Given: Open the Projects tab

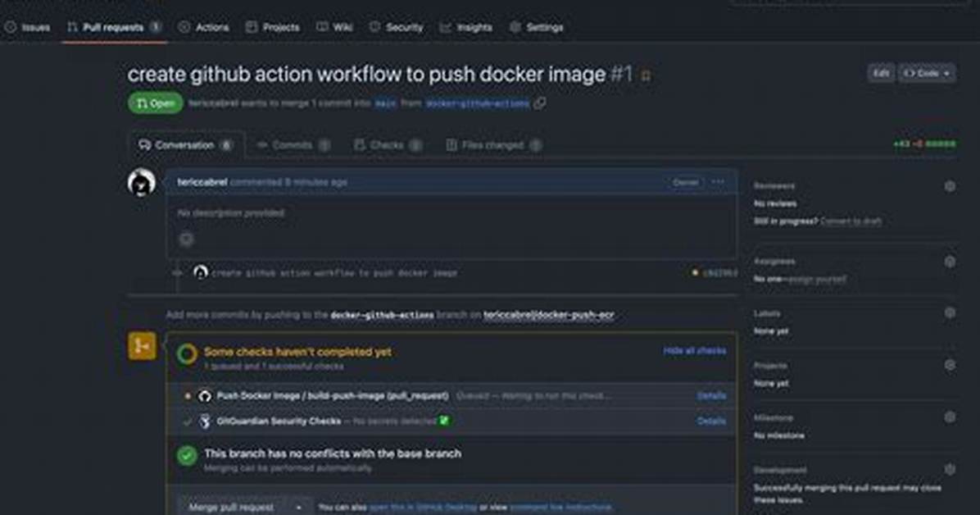Looking at the screenshot, I should [273, 28].
